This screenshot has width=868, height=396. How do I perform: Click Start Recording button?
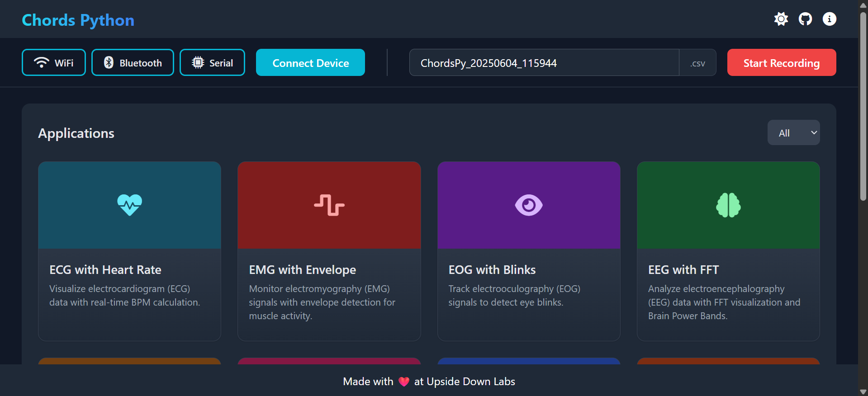[781, 63]
